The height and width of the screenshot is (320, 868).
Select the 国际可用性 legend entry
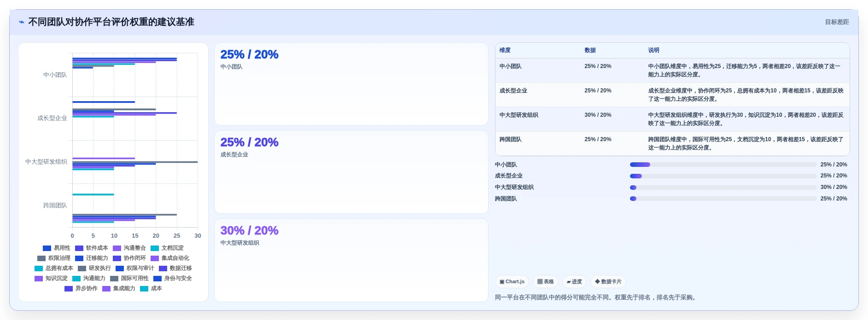[x=129, y=278]
